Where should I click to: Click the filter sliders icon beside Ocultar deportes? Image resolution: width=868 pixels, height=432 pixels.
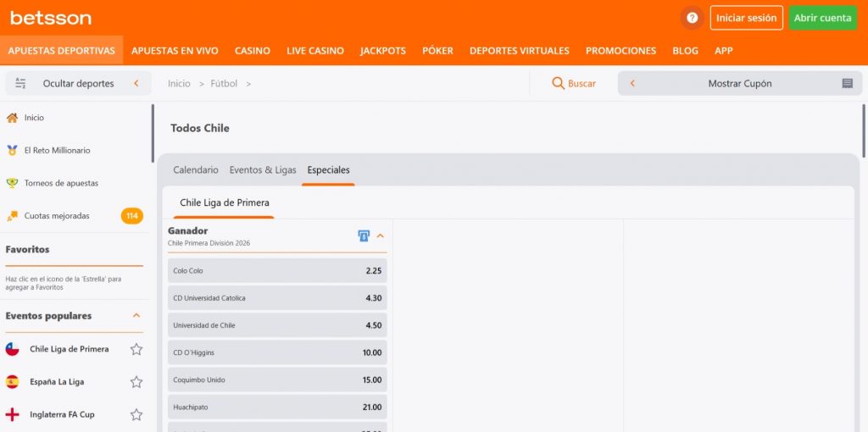pyautogui.click(x=20, y=84)
